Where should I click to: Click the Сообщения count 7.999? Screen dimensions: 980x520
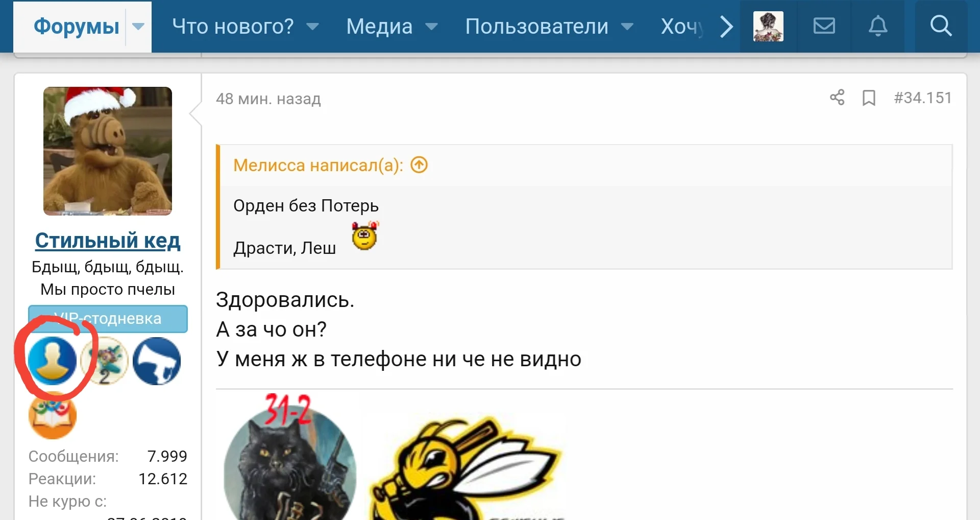[167, 456]
